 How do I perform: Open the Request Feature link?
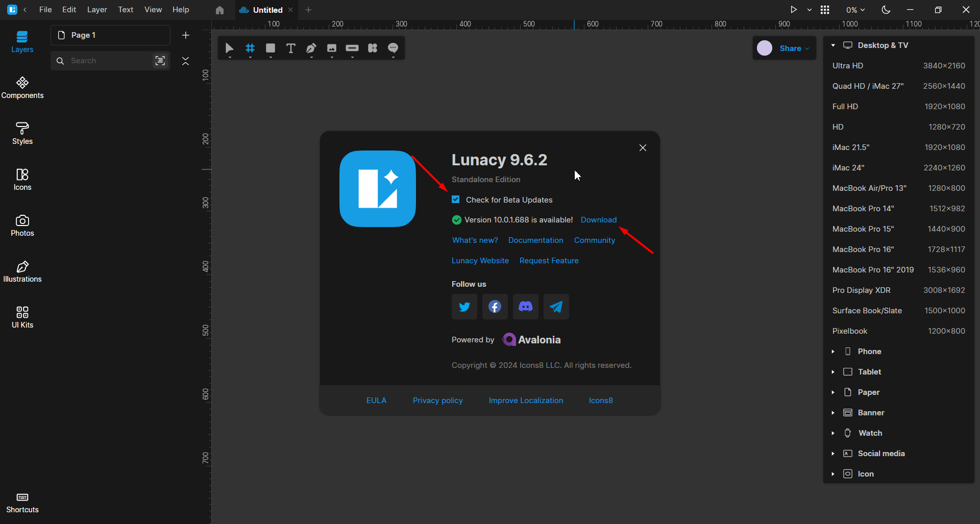(549, 261)
